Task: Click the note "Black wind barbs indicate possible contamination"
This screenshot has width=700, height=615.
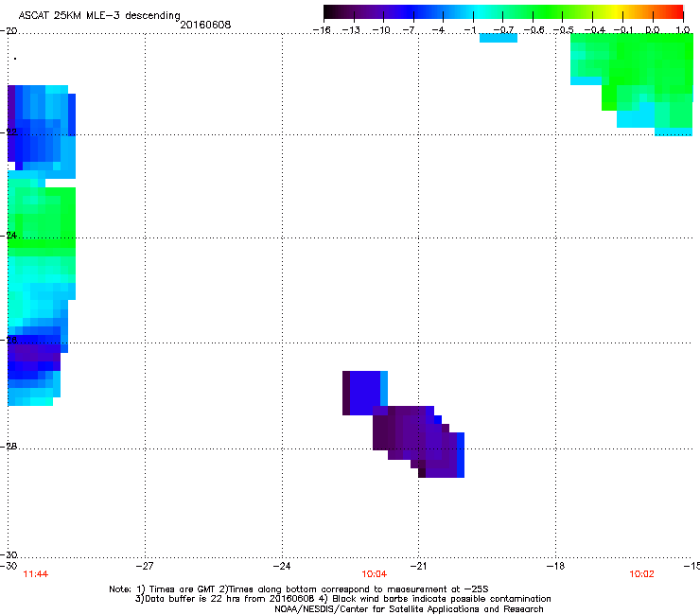Action: click(x=442, y=599)
